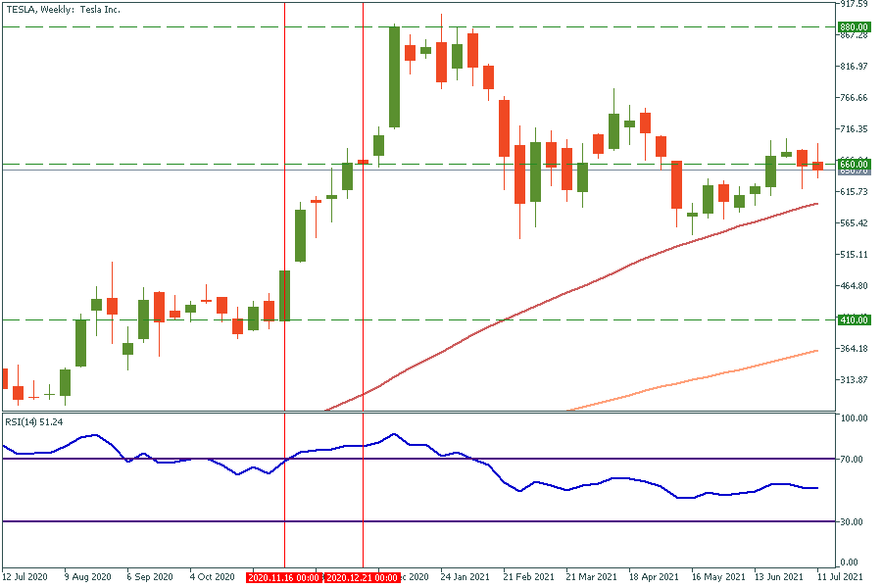Click "12 Jul 2020" on the time axis
The height and width of the screenshot is (588, 882).
point(25,578)
